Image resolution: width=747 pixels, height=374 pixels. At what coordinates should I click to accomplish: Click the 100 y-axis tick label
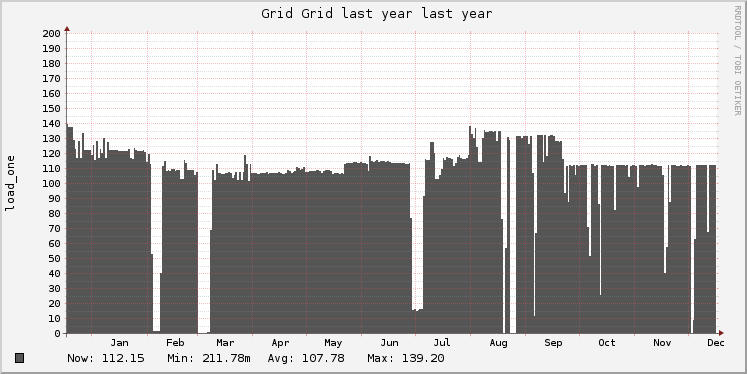(x=51, y=183)
